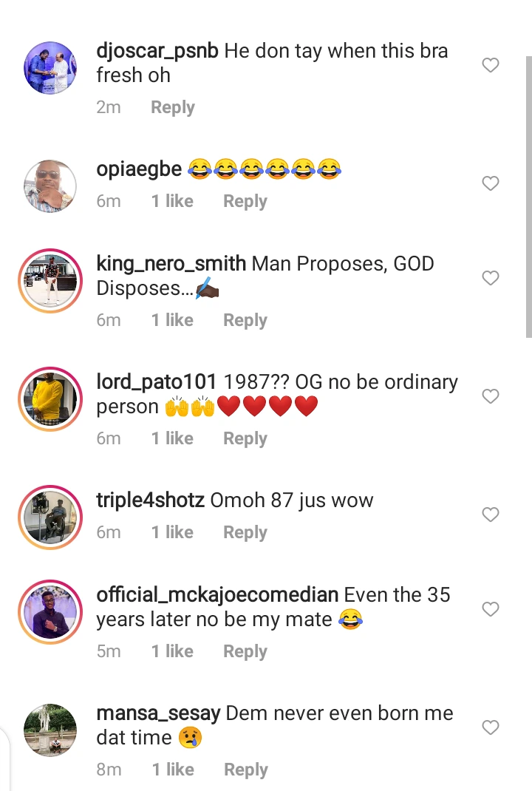Open triple4shotz's avatar story
The image size is (532, 791).
pyautogui.click(x=50, y=517)
